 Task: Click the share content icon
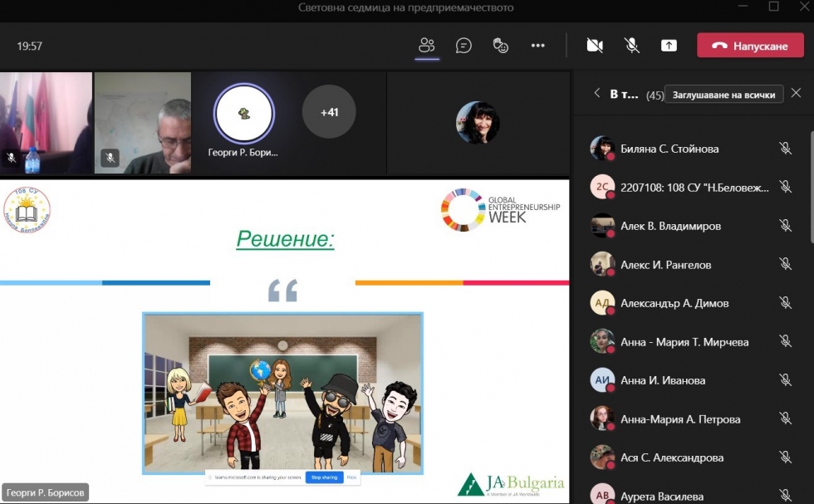[669, 46]
